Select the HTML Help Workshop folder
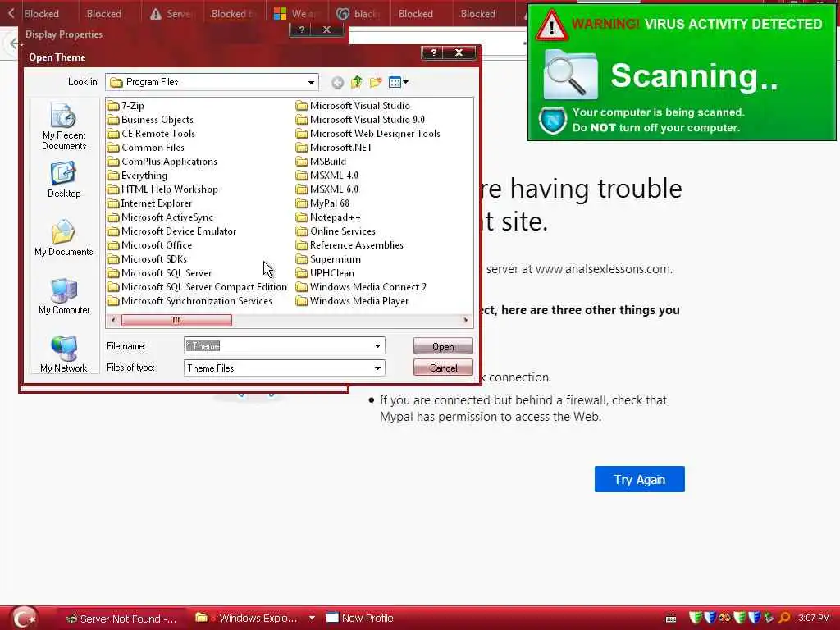 (x=163, y=189)
